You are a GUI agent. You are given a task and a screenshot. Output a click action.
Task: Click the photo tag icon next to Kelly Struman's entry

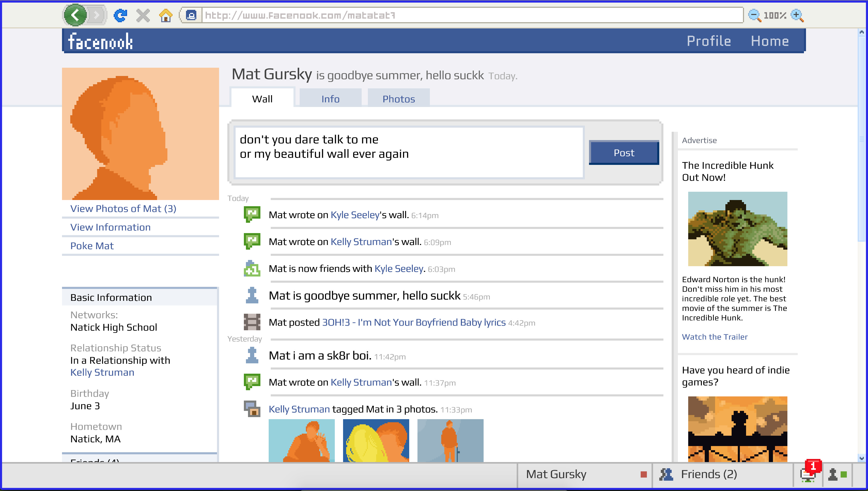coord(252,408)
